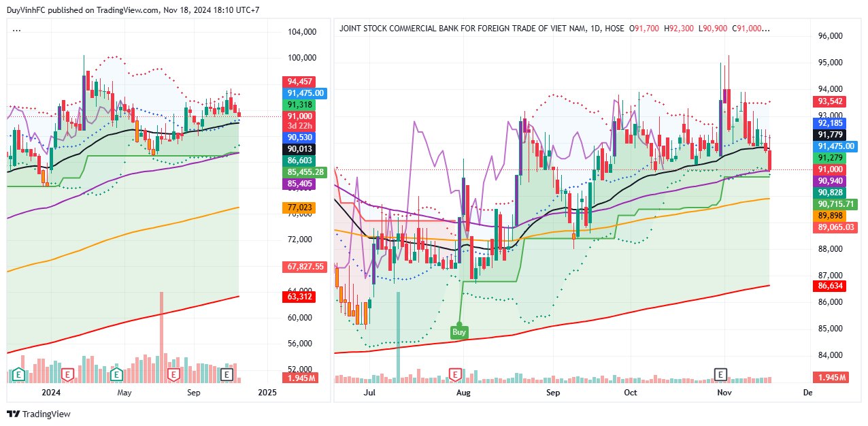Open the TradingView logo link
This screenshot has height=426, width=868.
click(x=39, y=414)
